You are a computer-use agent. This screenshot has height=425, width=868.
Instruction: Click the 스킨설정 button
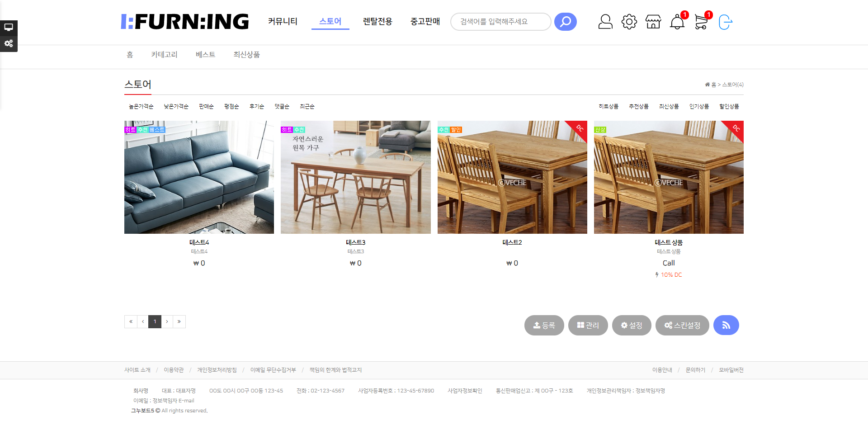682,325
